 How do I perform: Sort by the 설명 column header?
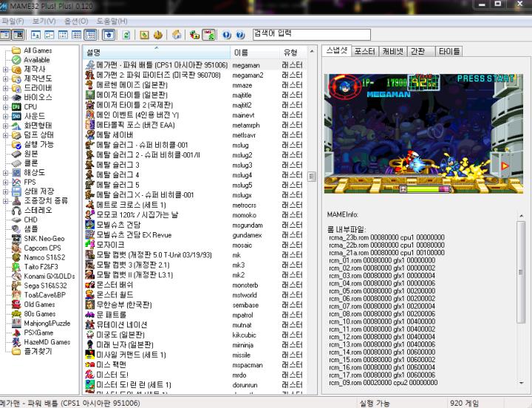click(157, 52)
